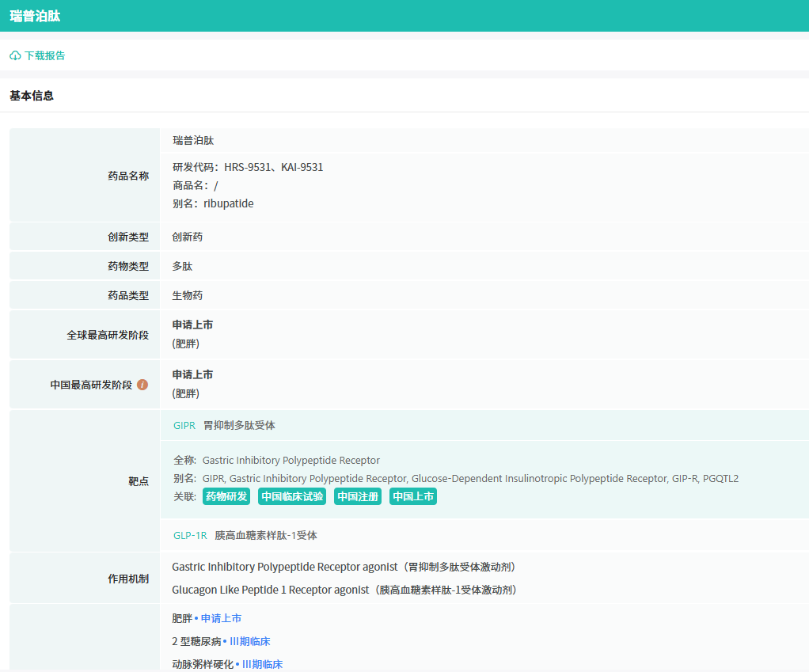Image resolution: width=809 pixels, height=672 pixels.
Task: Select the 全称 Gastric Inhibitory Polypeptide Receptor line
Action: [276, 460]
